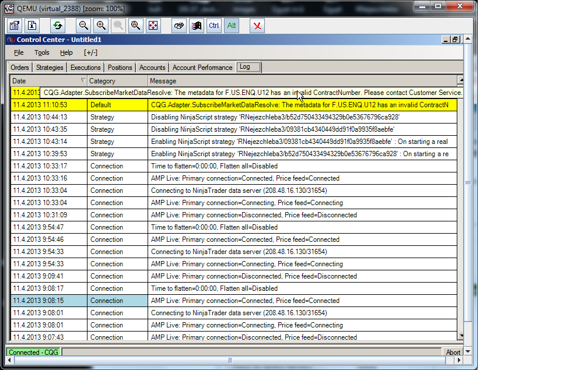Toggle the Alt key button
Viewport: 588px width, 370px height.
coord(232,26)
